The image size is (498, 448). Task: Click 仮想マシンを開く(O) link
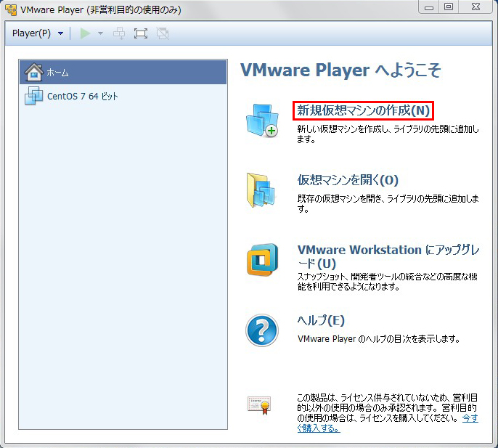348,180
